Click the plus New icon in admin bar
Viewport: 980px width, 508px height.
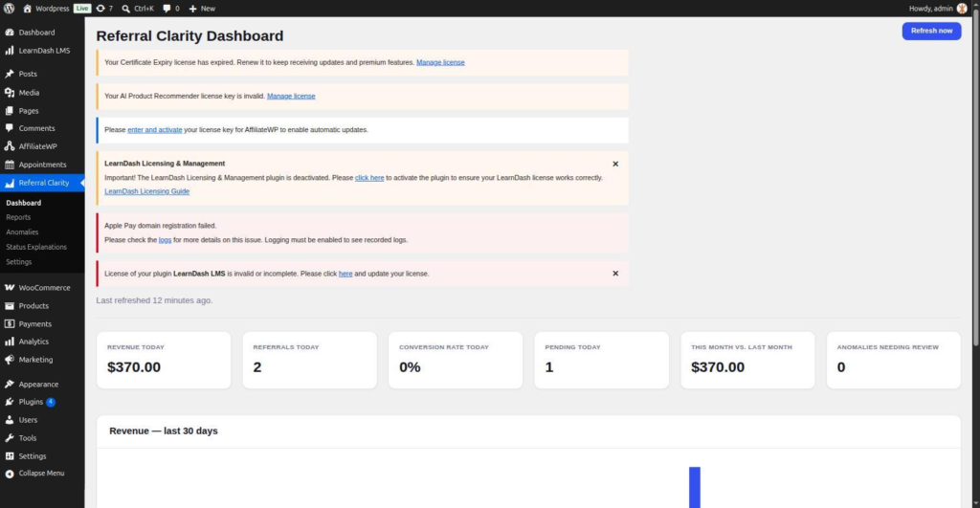tap(192, 9)
